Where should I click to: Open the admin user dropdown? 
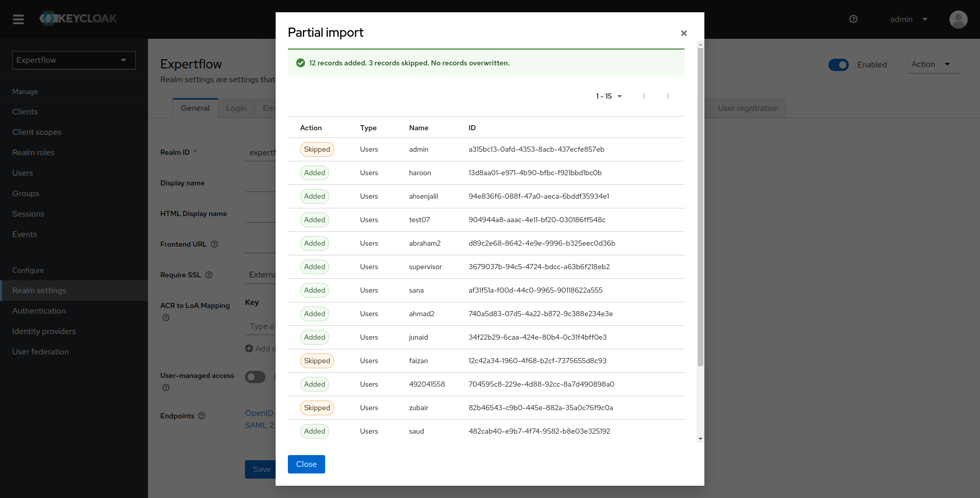coord(908,19)
